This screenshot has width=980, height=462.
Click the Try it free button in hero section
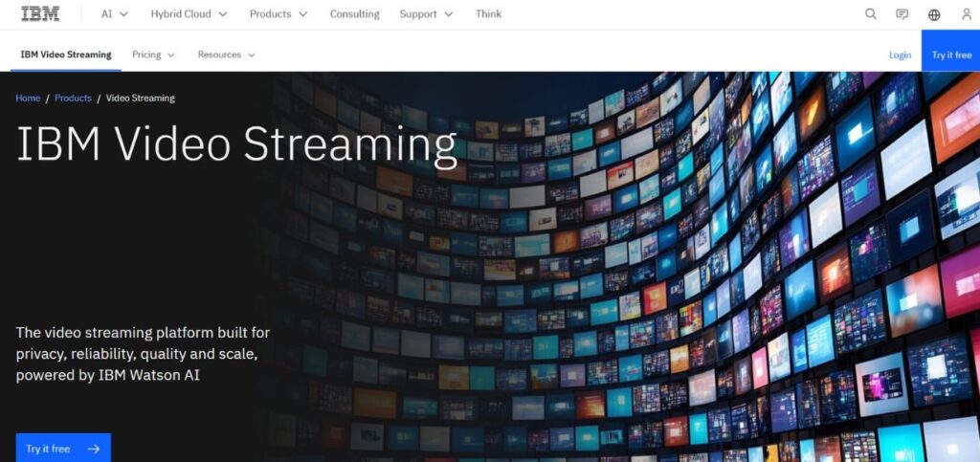tap(63, 449)
